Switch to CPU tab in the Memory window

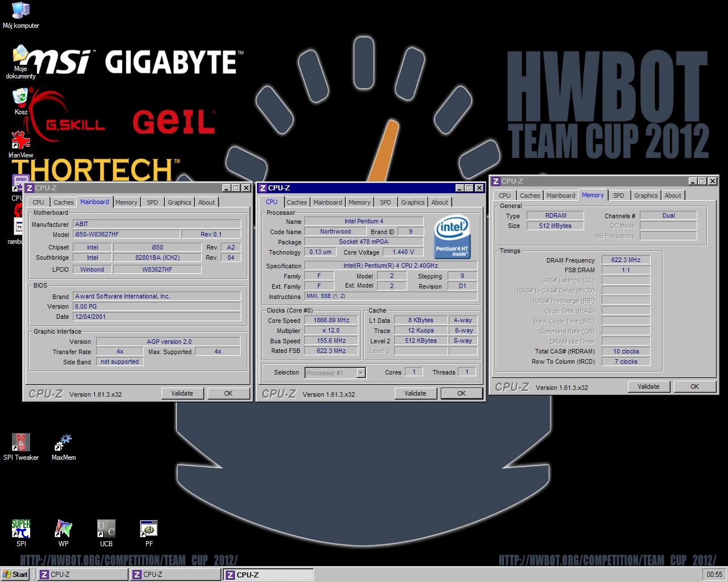point(505,196)
